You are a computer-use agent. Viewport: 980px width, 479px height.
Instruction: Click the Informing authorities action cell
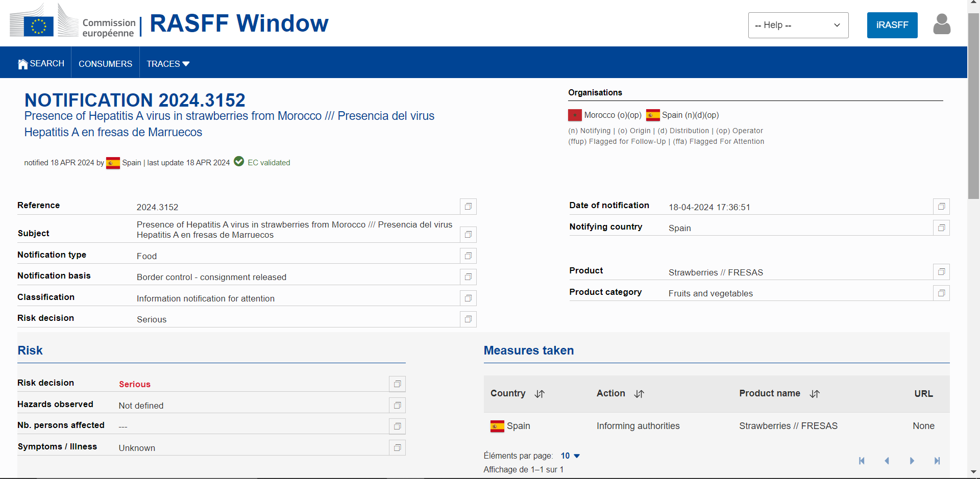tap(638, 426)
